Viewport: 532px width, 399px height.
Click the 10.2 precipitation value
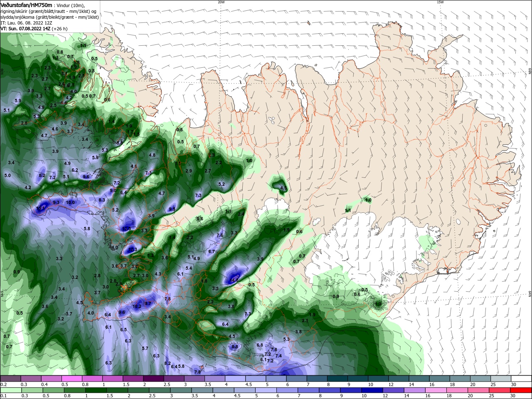click(x=137, y=306)
